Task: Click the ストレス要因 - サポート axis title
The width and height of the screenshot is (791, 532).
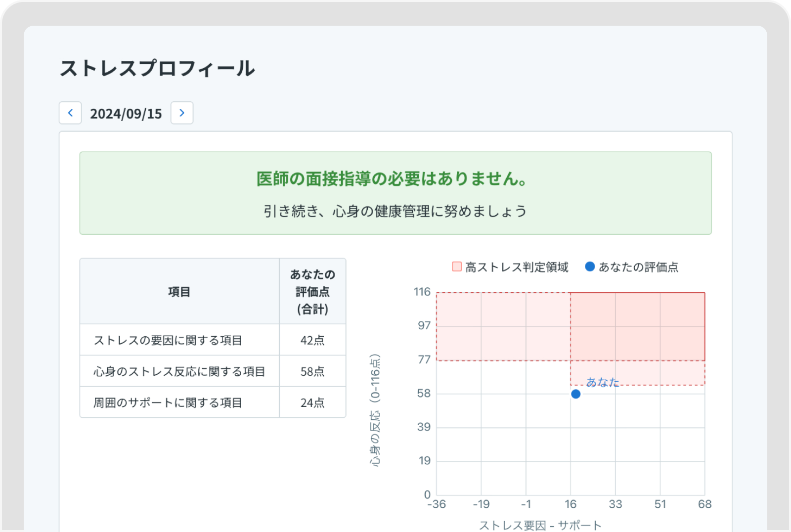Action: pos(540,525)
